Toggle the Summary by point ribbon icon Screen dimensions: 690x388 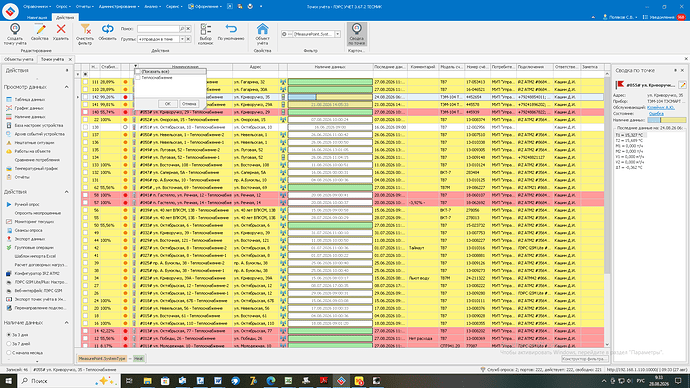[x=356, y=34]
